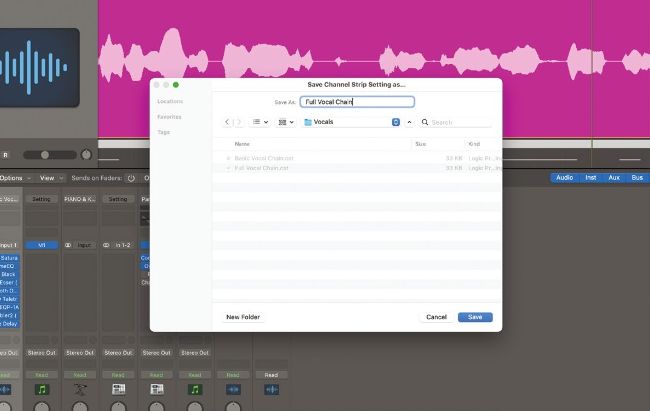Click the microphone stand track icon
This screenshot has height=411, width=650.
[80, 388]
